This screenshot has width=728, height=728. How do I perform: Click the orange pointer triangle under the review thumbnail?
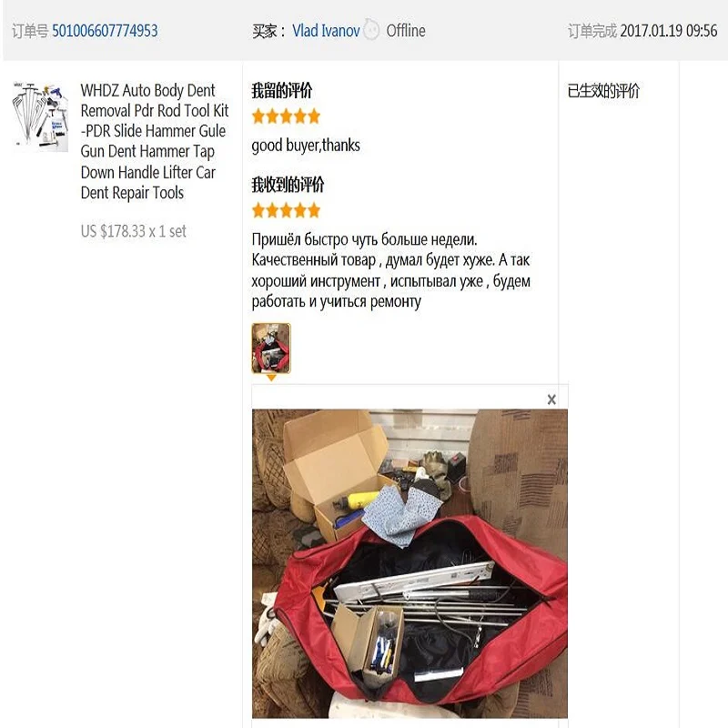click(x=271, y=379)
